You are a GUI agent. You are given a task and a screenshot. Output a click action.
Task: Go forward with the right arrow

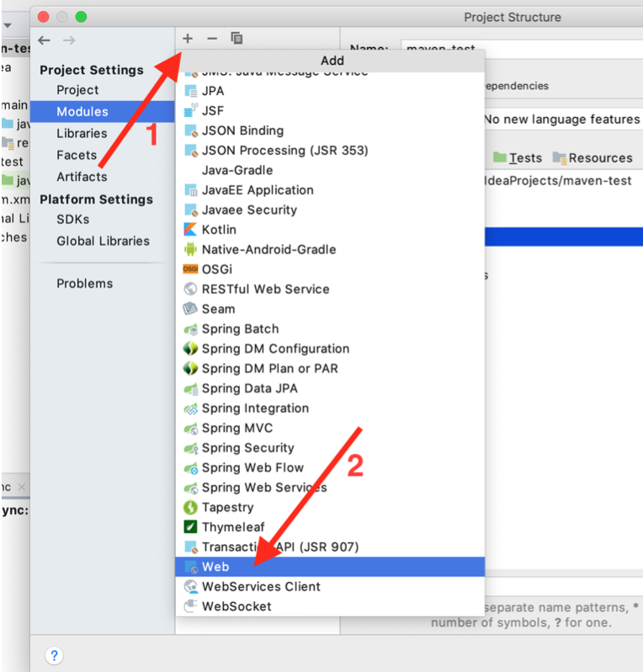(x=69, y=40)
